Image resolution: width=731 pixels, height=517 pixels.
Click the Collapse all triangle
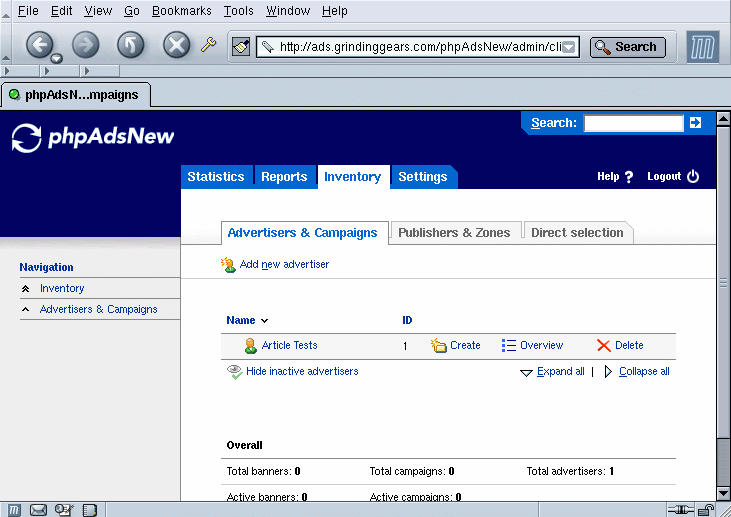tap(608, 372)
